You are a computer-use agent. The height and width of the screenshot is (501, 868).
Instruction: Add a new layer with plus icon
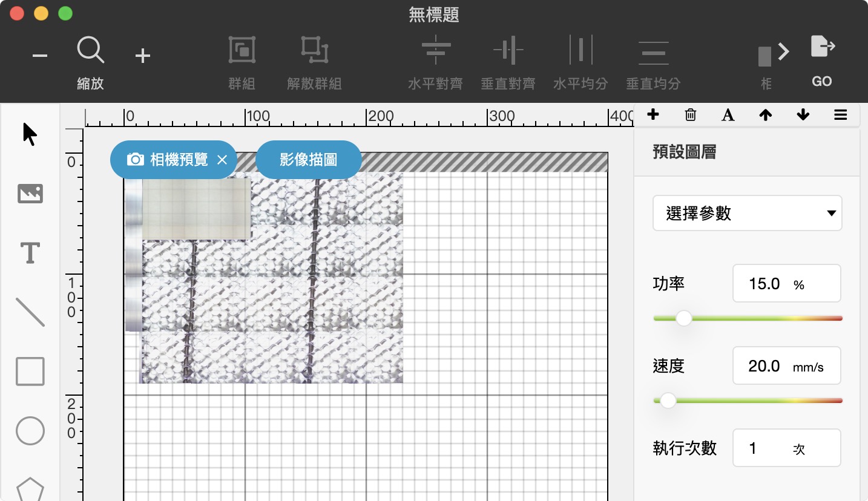(653, 115)
